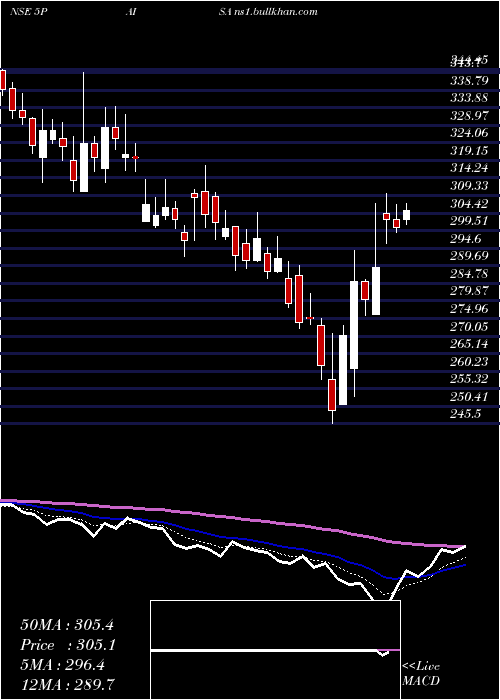Viewport: 500px width, 700px height.
Task: Select the 299.51 price label
Action: 469,221
